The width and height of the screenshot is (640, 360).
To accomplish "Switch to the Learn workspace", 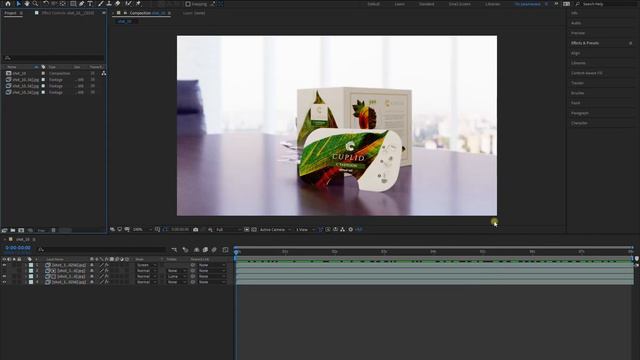I will [400, 4].
